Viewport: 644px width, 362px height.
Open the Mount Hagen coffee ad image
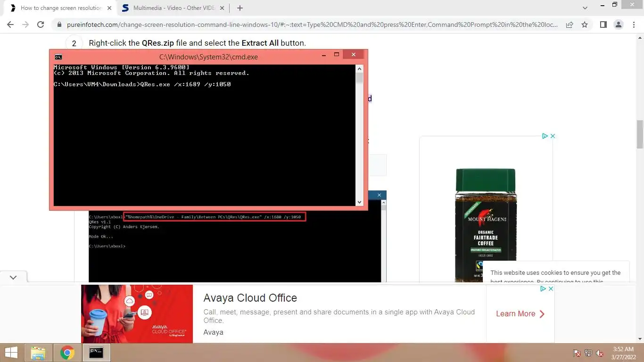(486, 225)
